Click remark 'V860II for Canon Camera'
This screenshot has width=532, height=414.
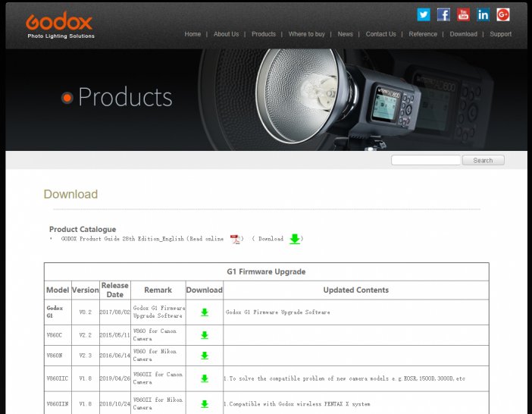[x=158, y=378]
